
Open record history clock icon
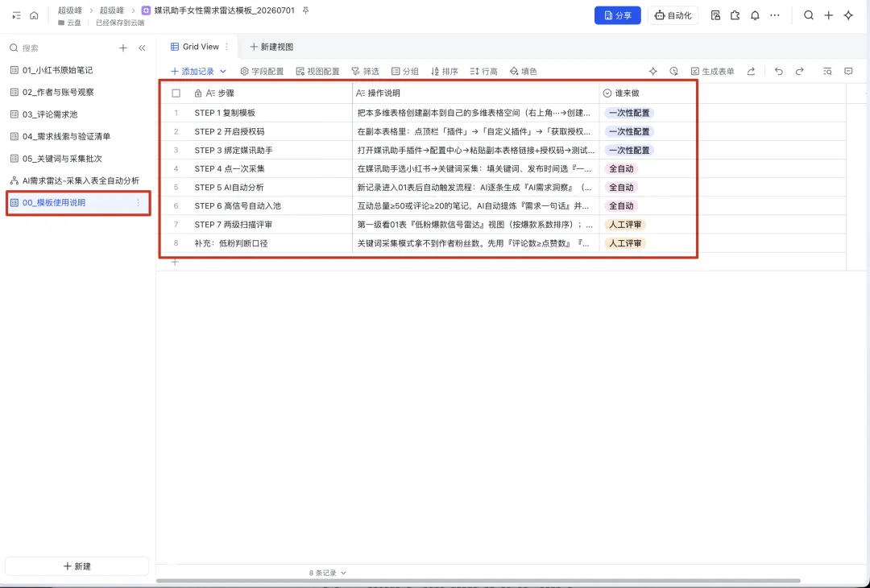coord(673,71)
